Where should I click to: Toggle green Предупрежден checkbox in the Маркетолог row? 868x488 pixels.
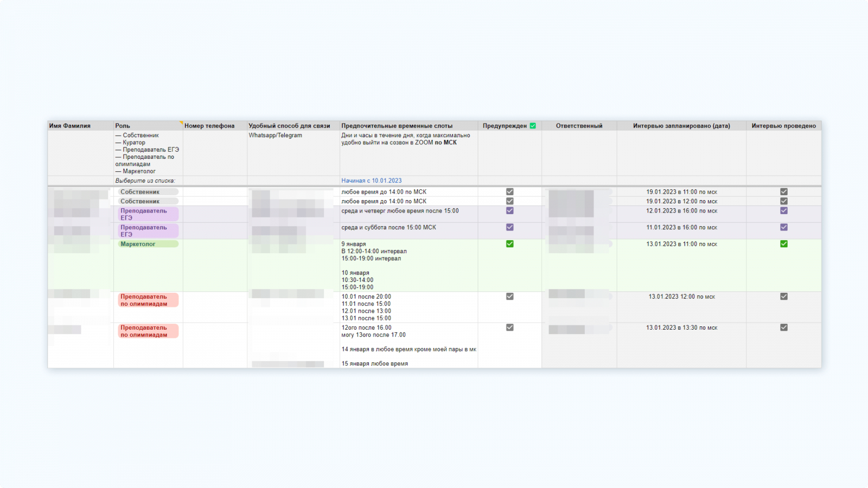click(x=510, y=244)
